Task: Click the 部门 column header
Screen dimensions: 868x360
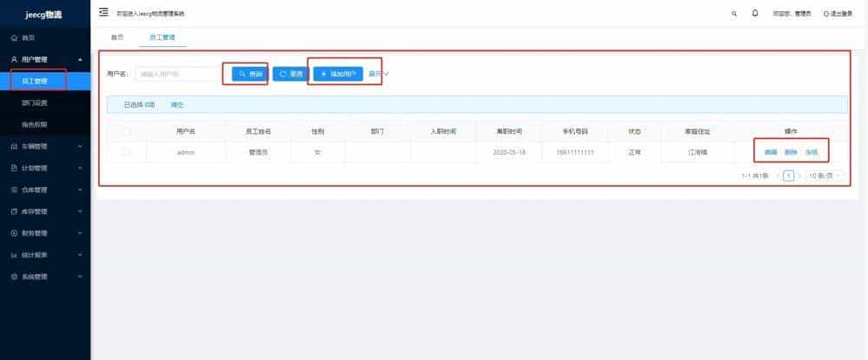Action: click(377, 132)
